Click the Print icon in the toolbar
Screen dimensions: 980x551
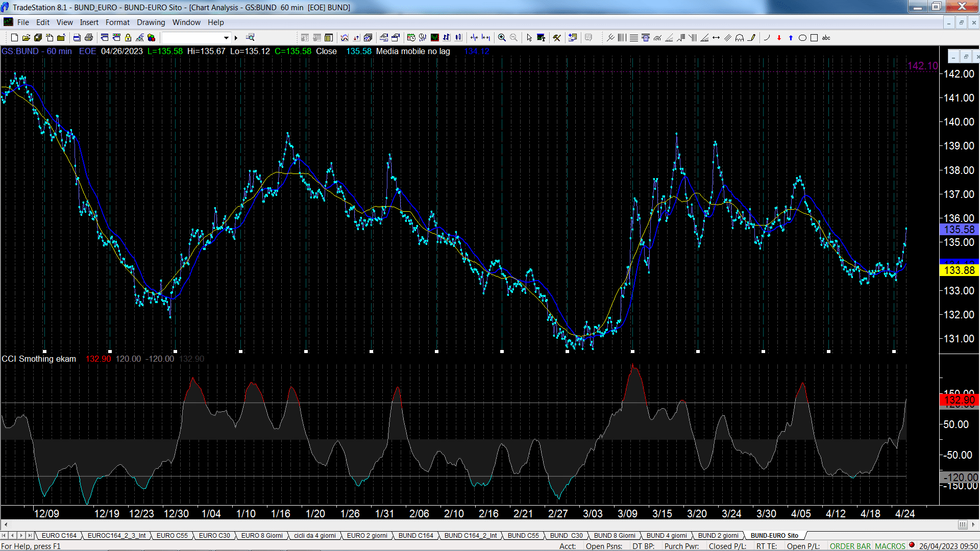click(89, 38)
